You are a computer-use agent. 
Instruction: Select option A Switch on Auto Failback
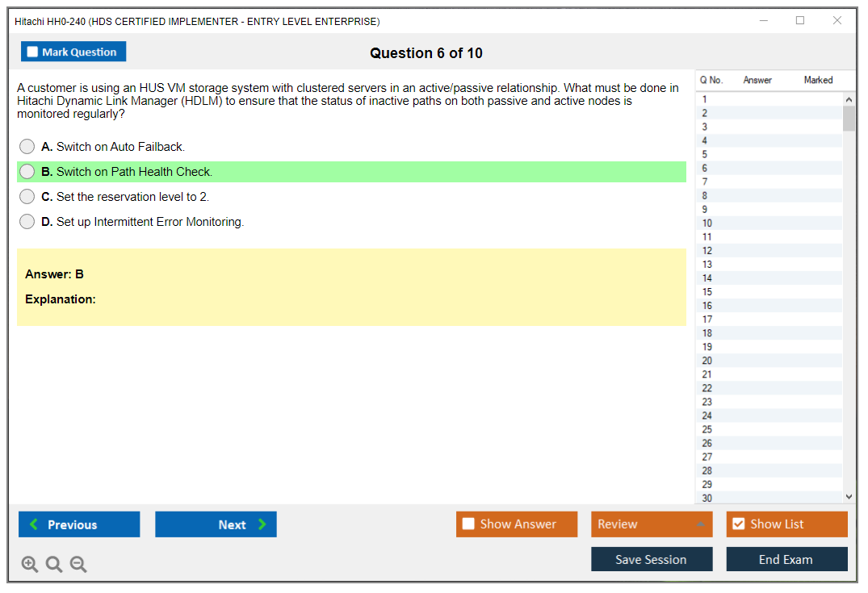click(27, 147)
